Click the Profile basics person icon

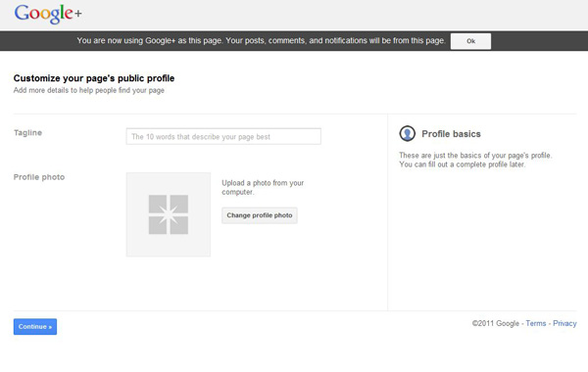point(408,133)
